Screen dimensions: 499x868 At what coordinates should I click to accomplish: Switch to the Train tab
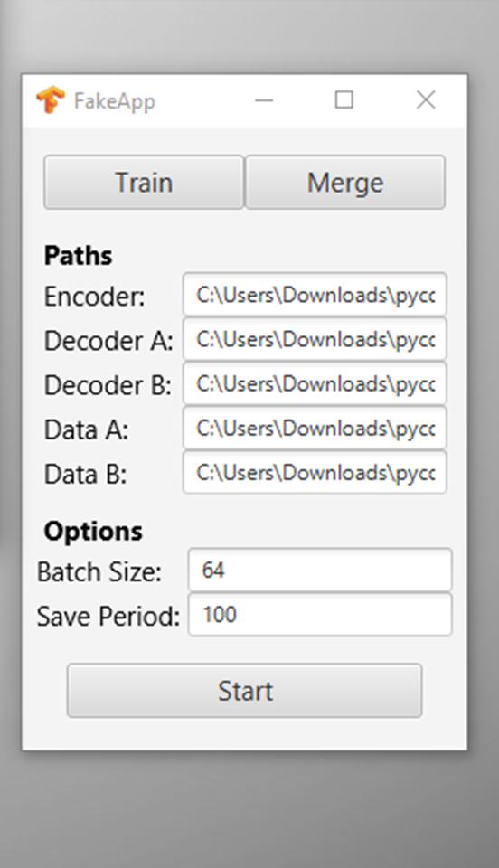[x=144, y=182]
